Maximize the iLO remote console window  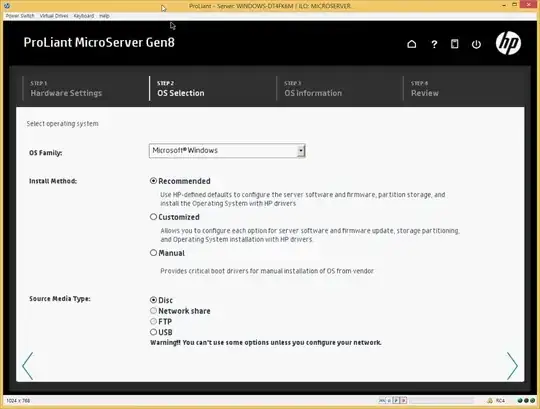pyautogui.click(x=515, y=5)
